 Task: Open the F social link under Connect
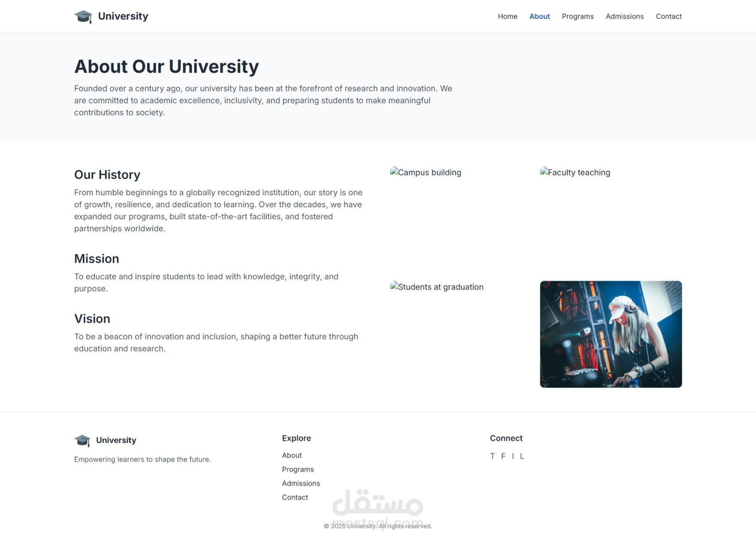[503, 456]
